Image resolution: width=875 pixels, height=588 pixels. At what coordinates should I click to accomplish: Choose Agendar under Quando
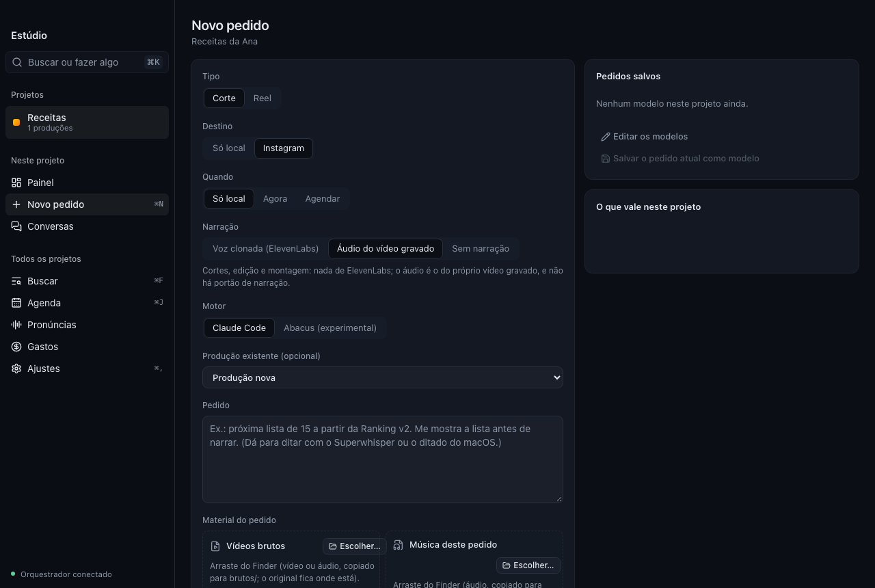click(323, 198)
